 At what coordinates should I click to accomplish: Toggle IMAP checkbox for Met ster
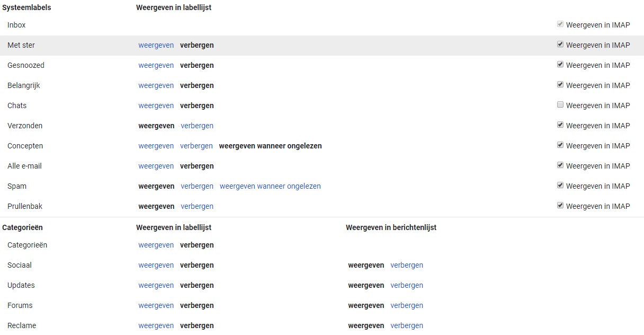click(x=560, y=45)
